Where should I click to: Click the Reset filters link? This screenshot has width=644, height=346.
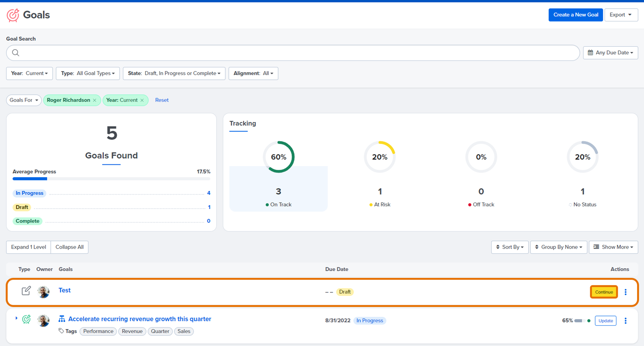click(162, 100)
